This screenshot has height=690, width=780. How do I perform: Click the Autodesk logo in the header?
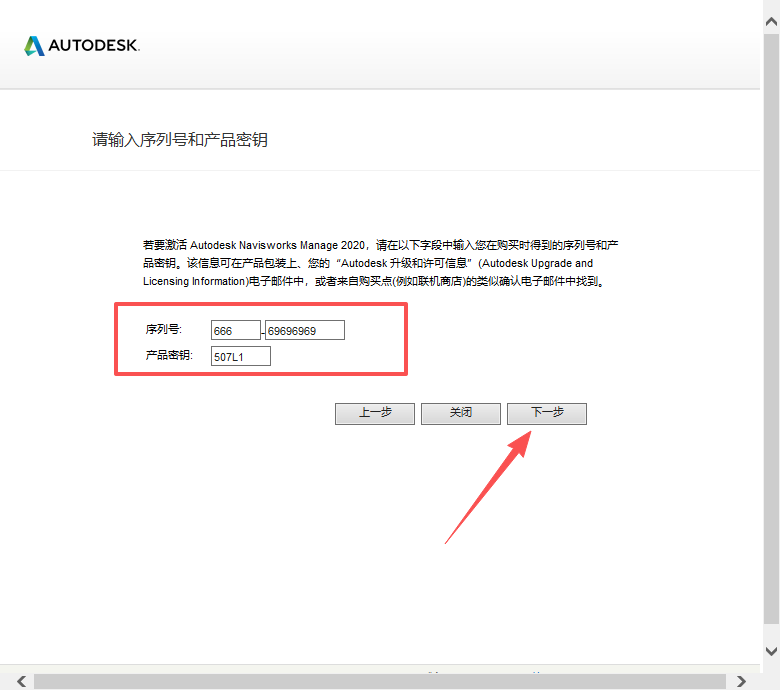click(82, 46)
